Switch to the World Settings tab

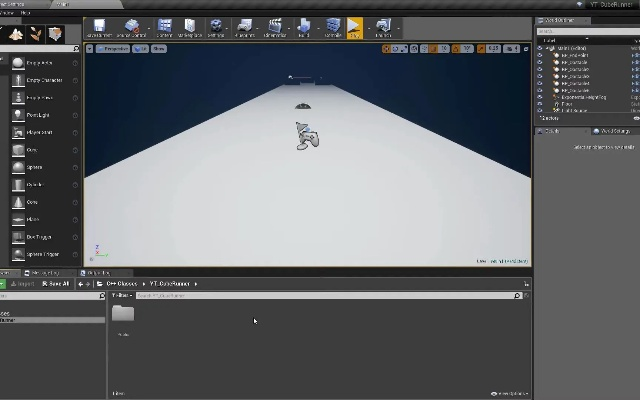point(612,131)
